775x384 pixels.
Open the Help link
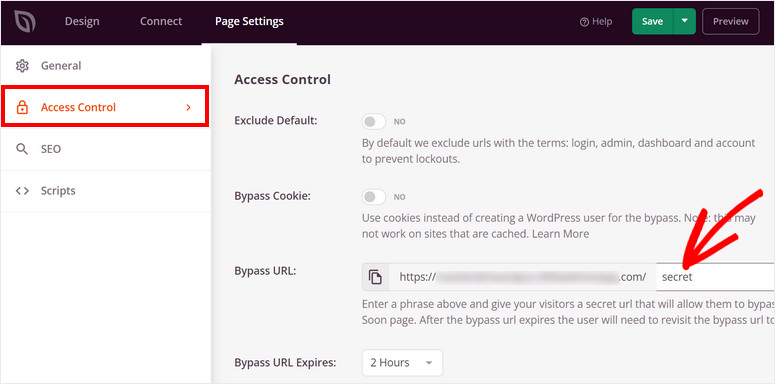(596, 22)
